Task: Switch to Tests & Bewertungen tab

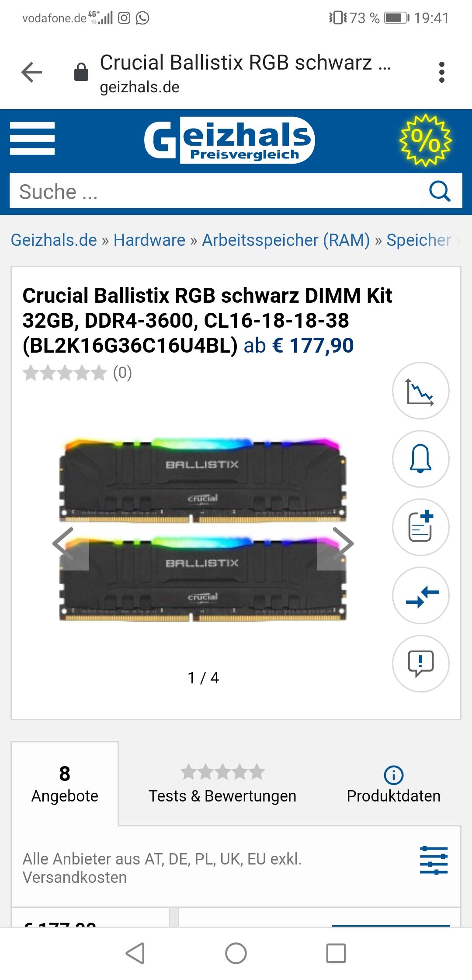Action: click(x=222, y=784)
